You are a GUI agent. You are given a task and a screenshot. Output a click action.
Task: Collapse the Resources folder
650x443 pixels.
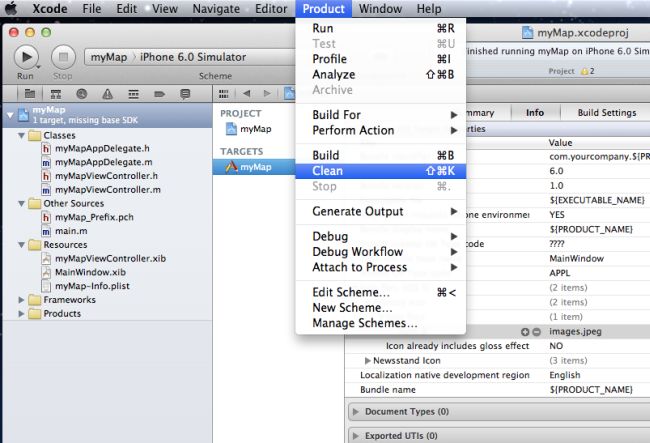21,245
